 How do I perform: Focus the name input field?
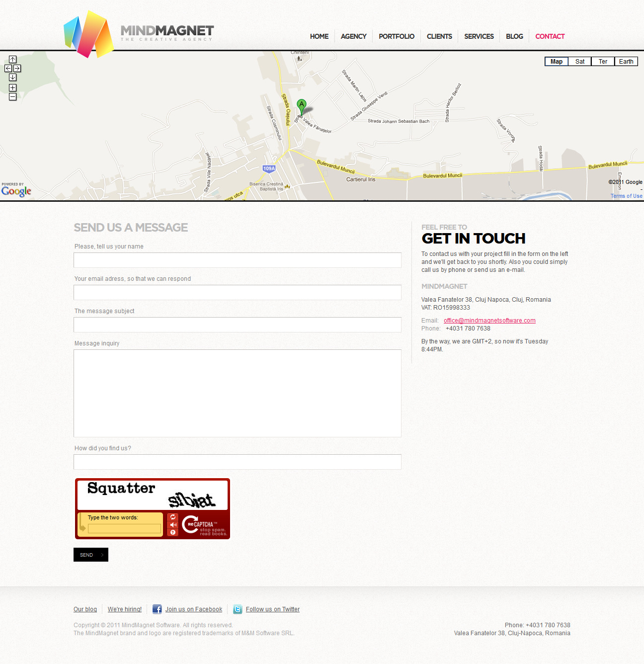(238, 260)
